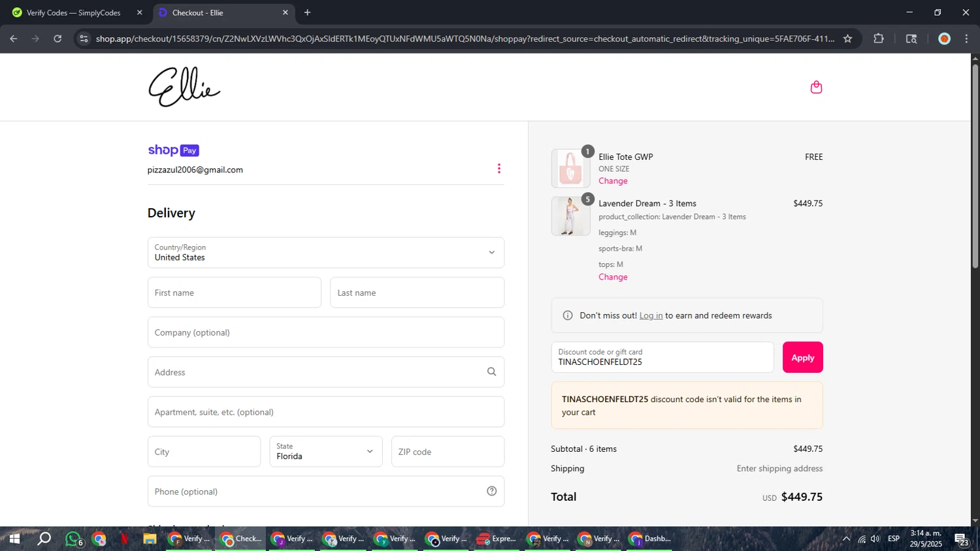Close the Verify Codes — SimplyCodes tab
This screenshot has height=551, width=980.
click(139, 12)
